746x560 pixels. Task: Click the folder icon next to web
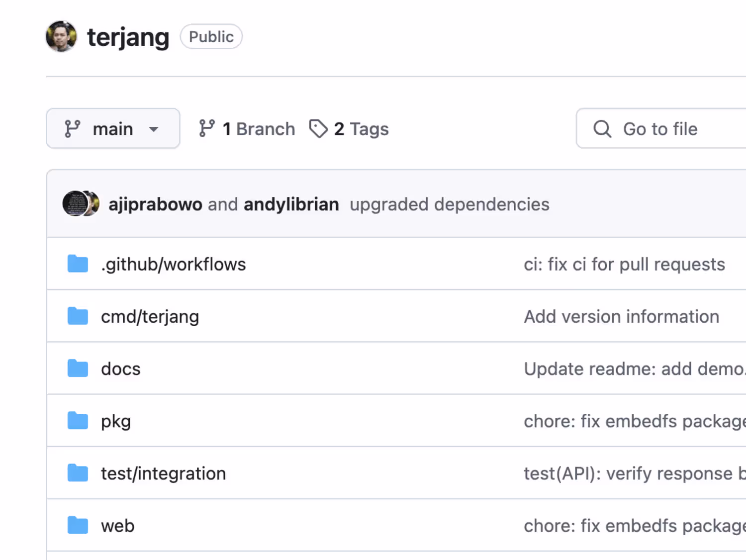click(x=78, y=525)
